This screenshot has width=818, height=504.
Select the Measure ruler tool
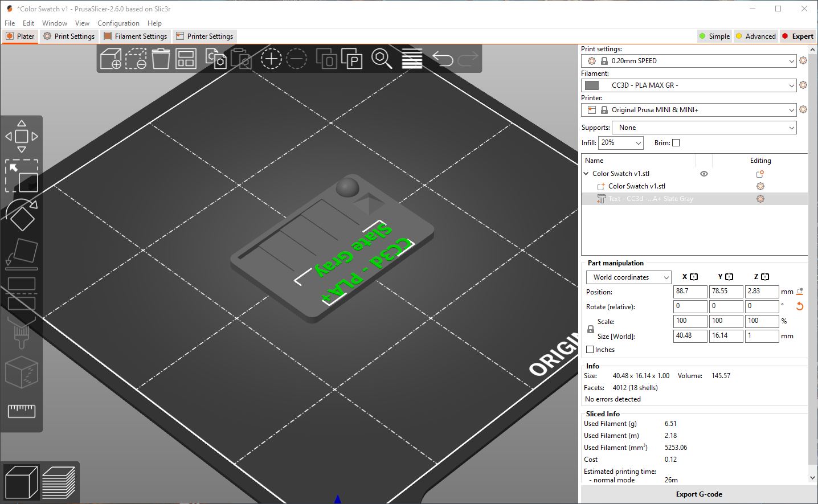(22, 411)
